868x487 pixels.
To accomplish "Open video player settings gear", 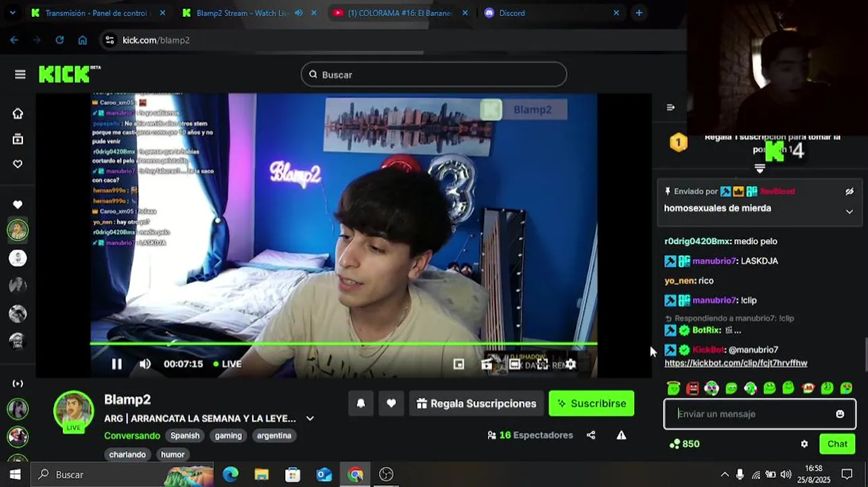I will pos(571,364).
